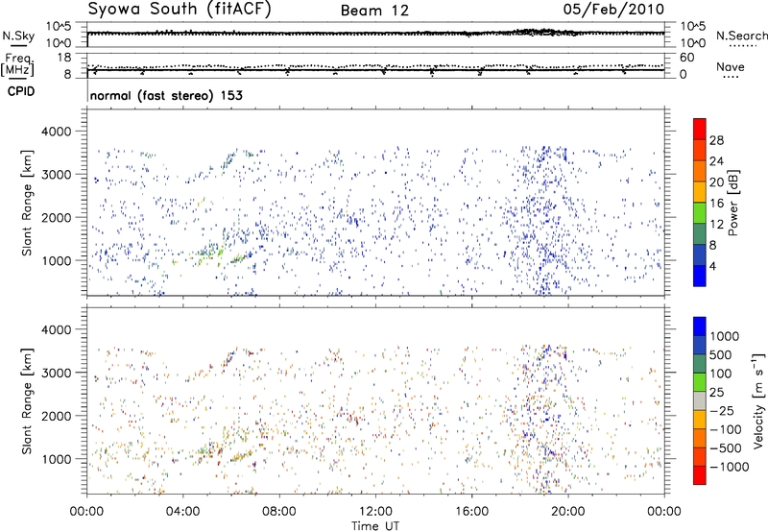The width and height of the screenshot is (768, 532).
Task: Click the '500' velocity tick label
Action: tap(721, 354)
